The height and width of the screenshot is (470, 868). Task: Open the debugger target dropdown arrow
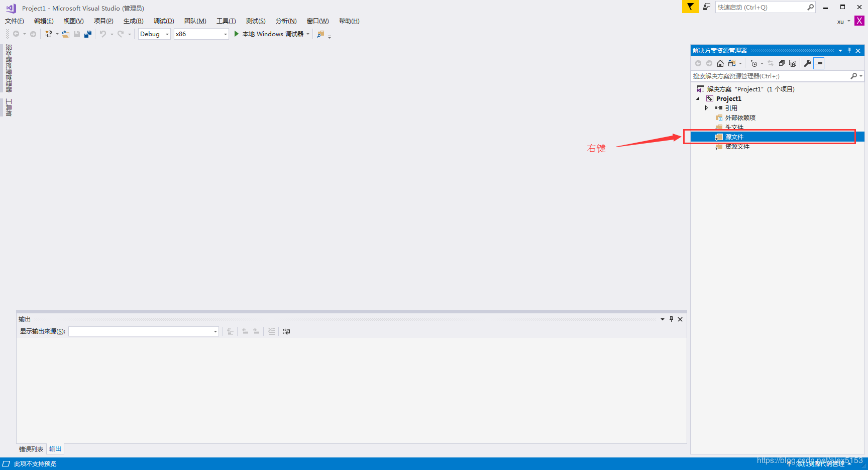(308, 34)
